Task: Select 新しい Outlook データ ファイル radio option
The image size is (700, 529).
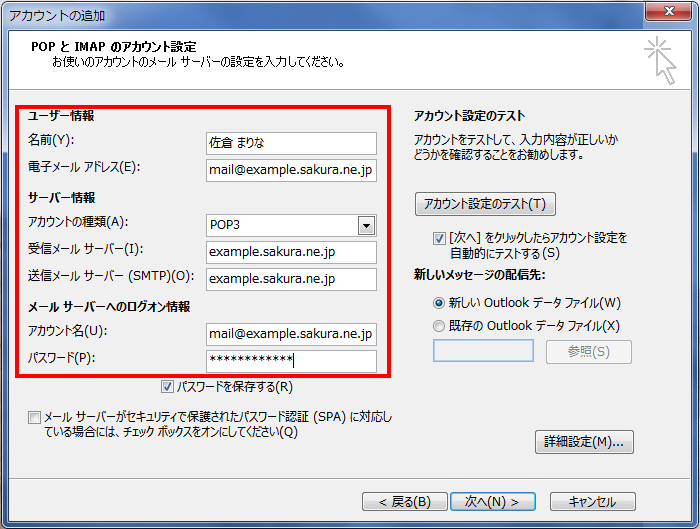Action: tap(439, 302)
